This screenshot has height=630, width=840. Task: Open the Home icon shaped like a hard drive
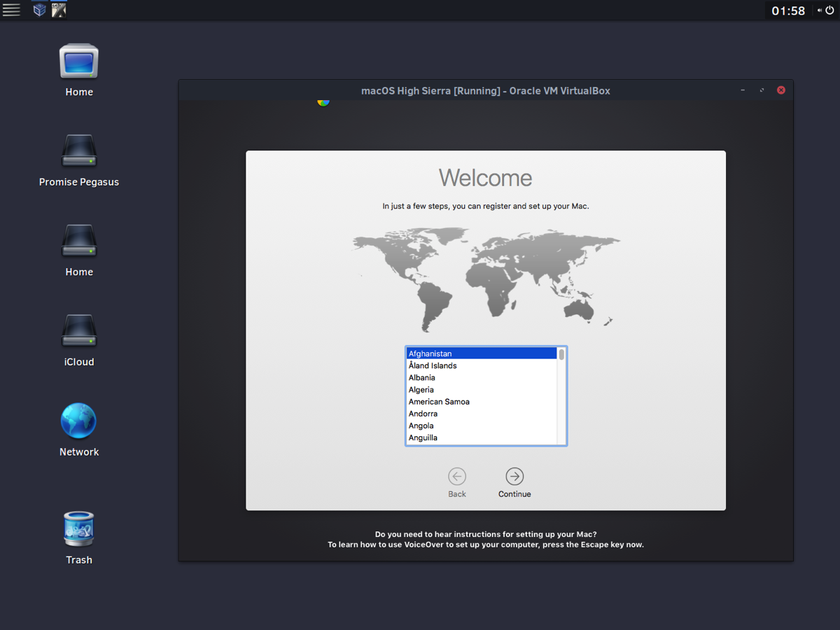[x=79, y=241]
